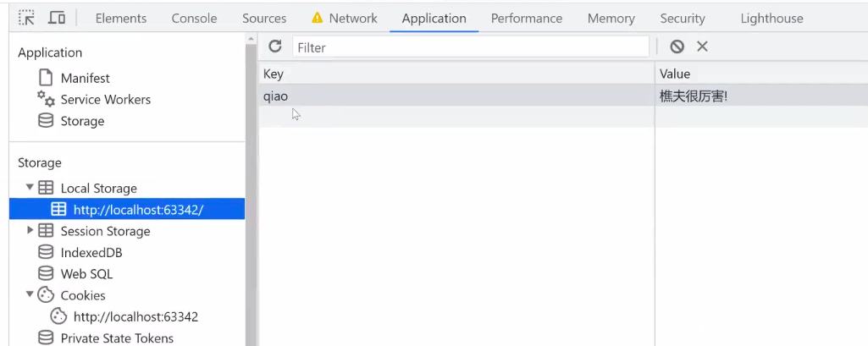Switch to the Console tab
Image resolution: width=868 pixels, height=346 pixels.
click(x=194, y=18)
